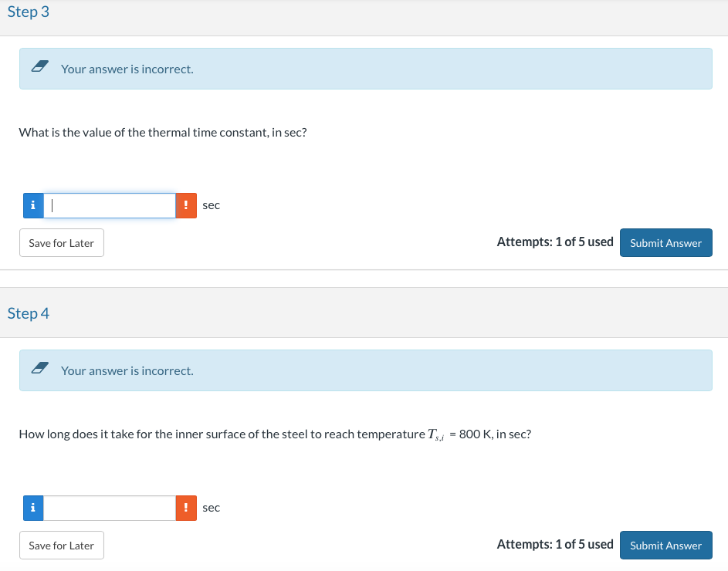
Task: Click the 'sec' unit label in Step 3
Action: [212, 205]
